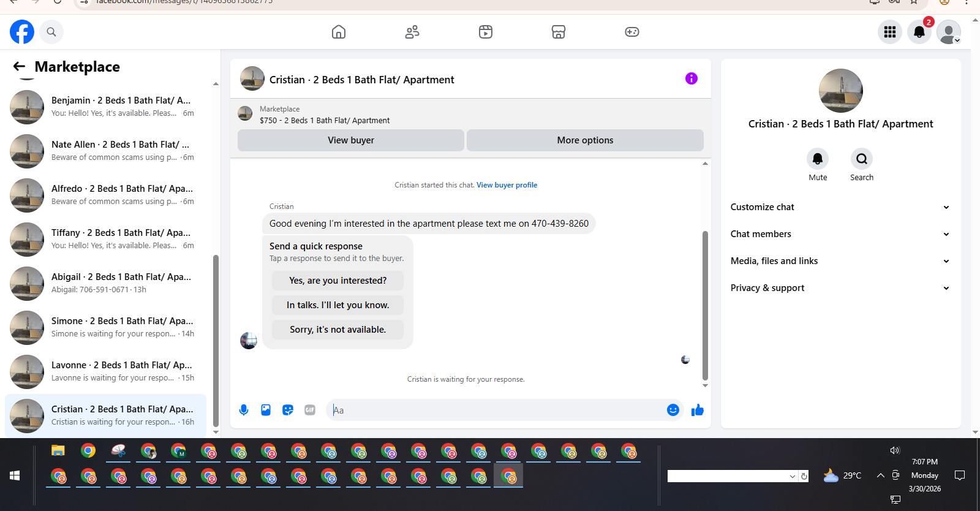The image size is (980, 511).
Task: Send quick response 'Yes, are you interested?'
Action: [x=337, y=281]
